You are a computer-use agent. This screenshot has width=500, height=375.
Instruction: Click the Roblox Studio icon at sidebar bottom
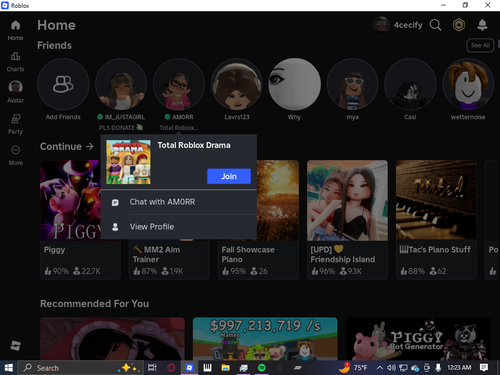15,346
